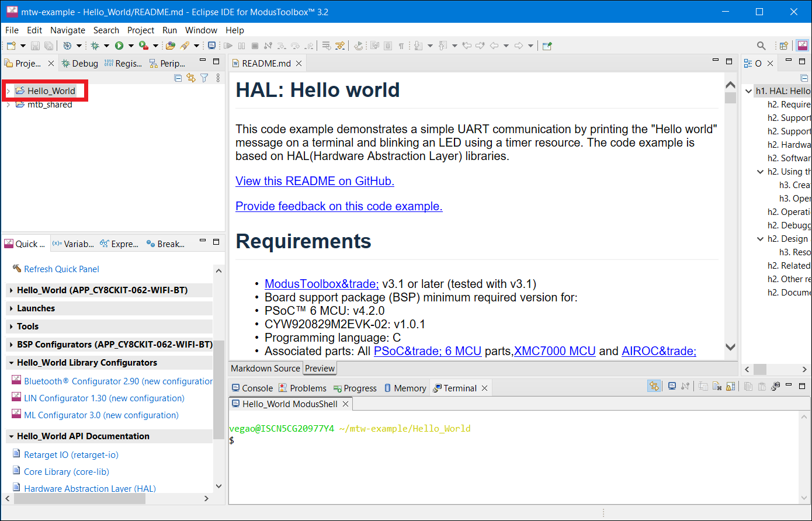Switch to Markdown Source tab
Image resolution: width=812 pixels, height=521 pixels.
point(265,369)
